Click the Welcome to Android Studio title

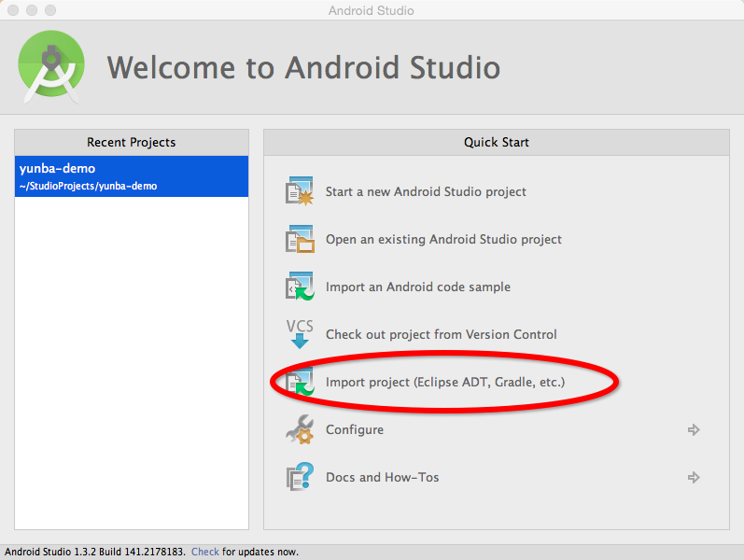(x=303, y=67)
